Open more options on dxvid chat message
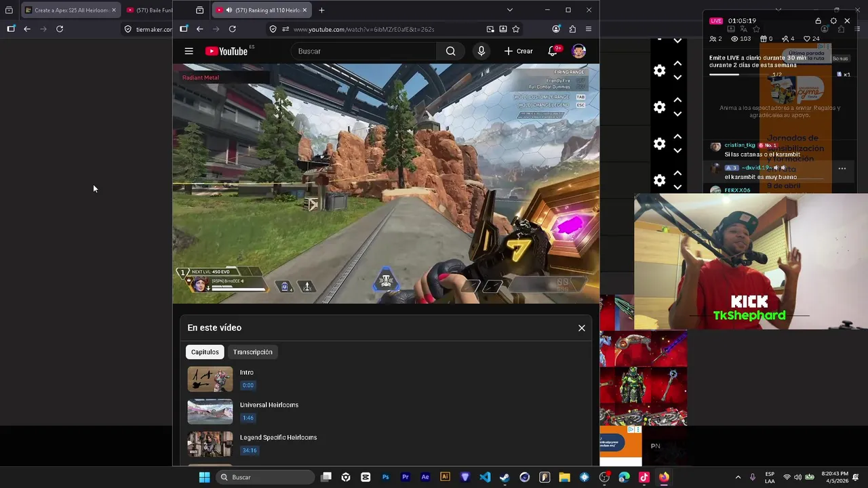 842,168
